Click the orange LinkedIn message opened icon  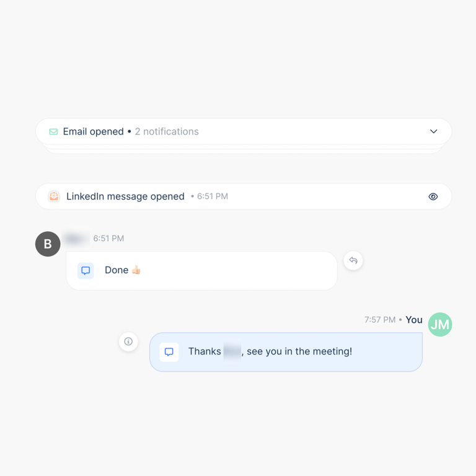[54, 196]
